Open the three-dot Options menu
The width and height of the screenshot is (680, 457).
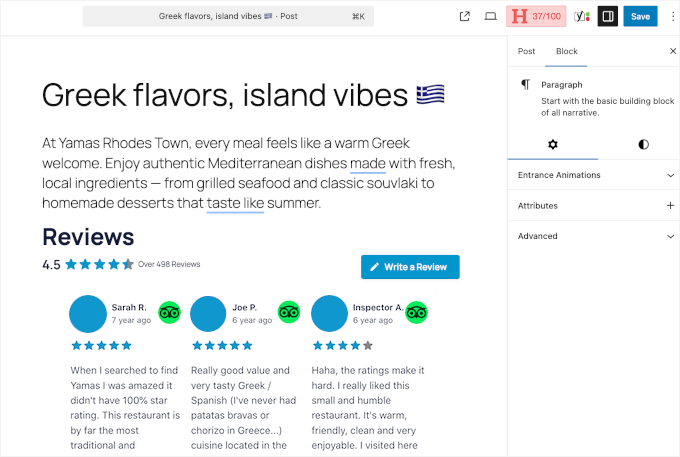tap(672, 16)
